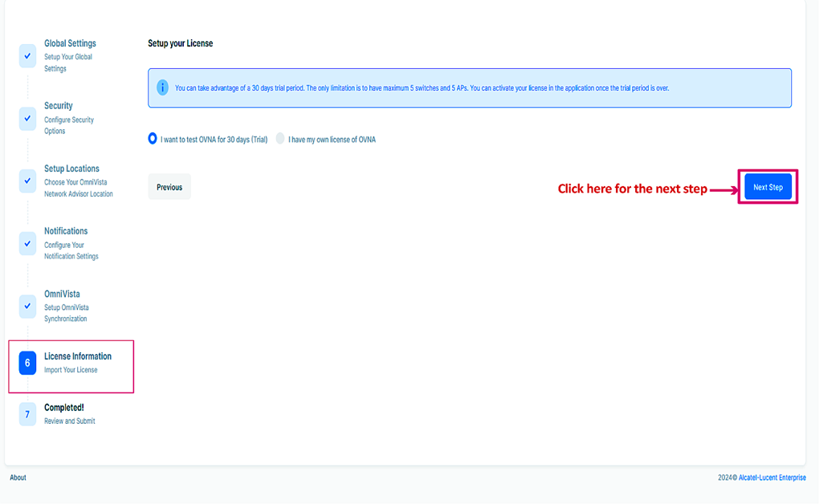This screenshot has height=504, width=819.
Task: Click the Global Settings checkmark step icon
Action: (x=27, y=56)
